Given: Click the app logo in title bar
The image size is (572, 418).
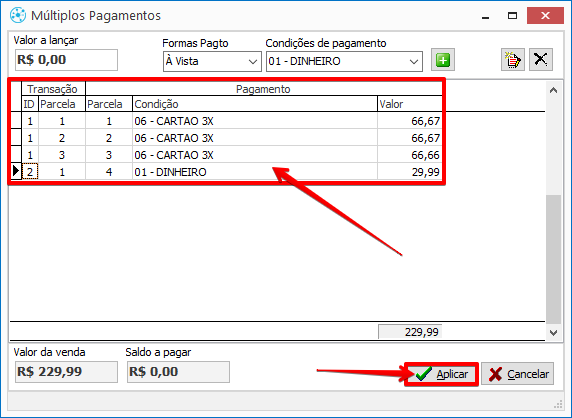Looking at the screenshot, I should pyautogui.click(x=18, y=15).
